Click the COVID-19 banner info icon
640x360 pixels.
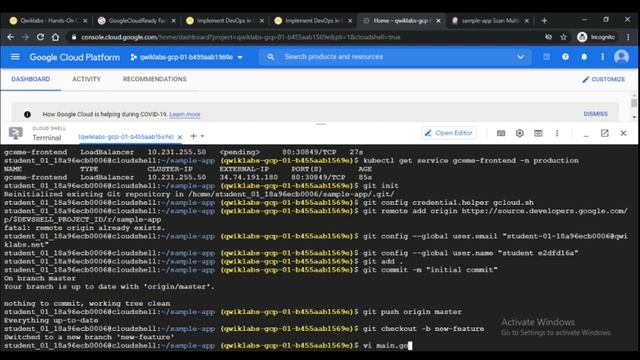27,114
